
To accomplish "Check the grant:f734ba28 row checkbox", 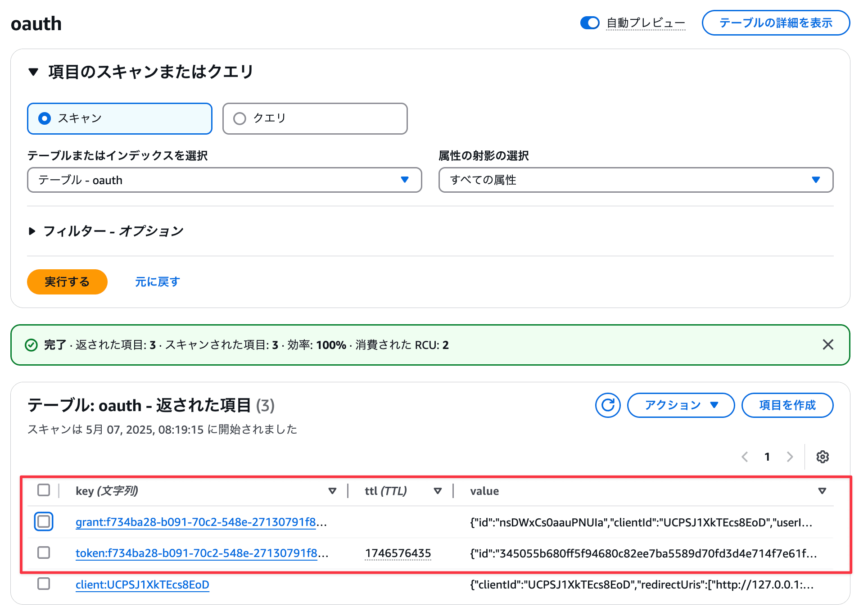I will pyautogui.click(x=44, y=521).
